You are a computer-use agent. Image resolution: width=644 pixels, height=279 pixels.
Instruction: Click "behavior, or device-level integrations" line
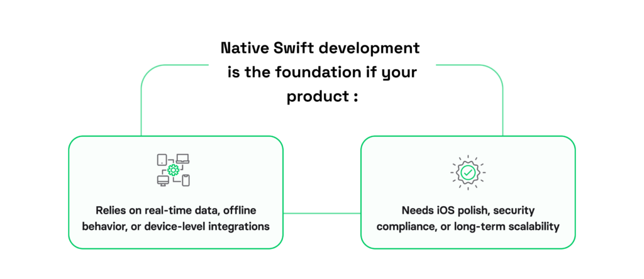[176, 226]
